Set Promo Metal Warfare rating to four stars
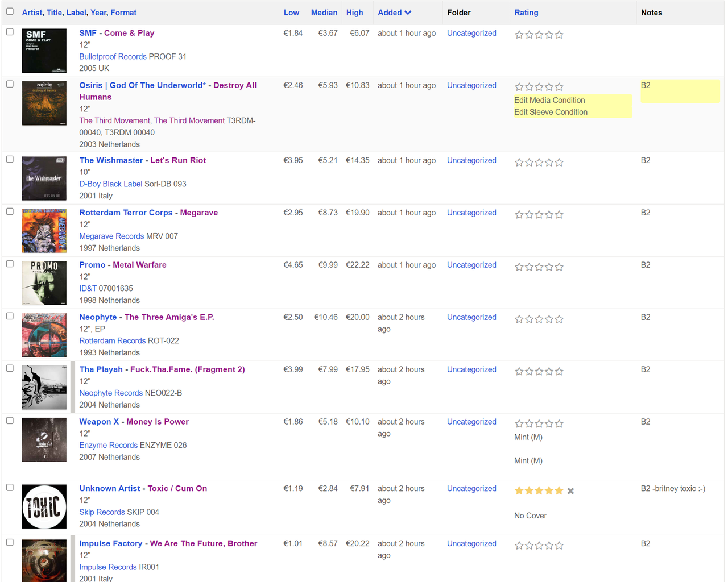 549,267
